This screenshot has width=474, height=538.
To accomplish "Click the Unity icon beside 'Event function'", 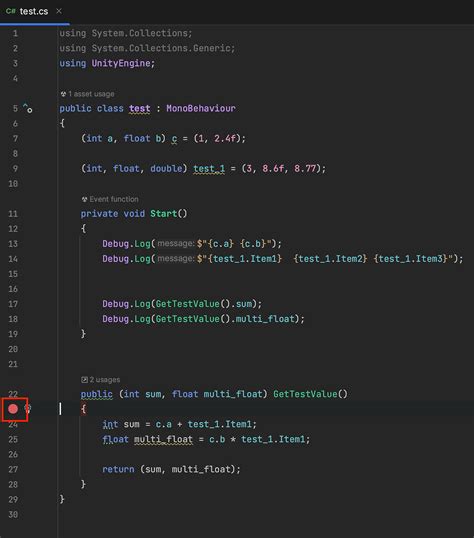I will pyautogui.click(x=84, y=199).
